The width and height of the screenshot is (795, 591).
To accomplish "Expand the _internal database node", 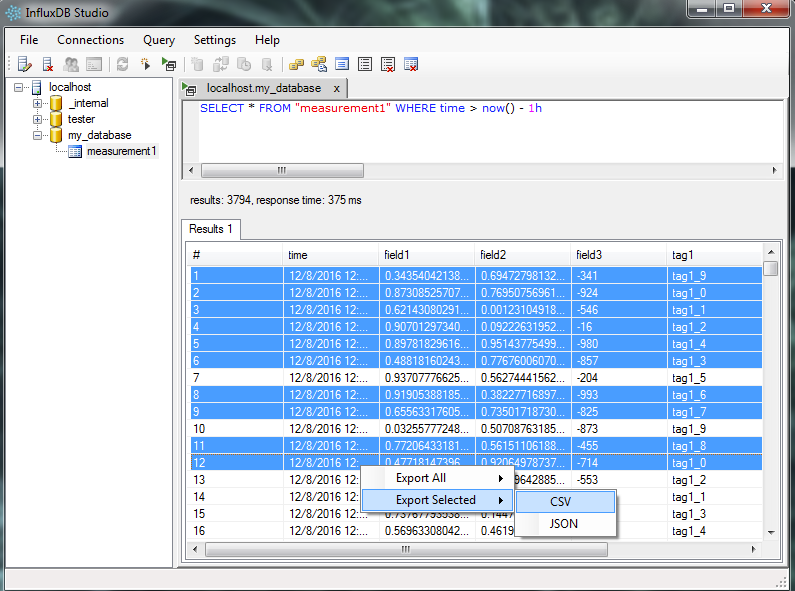I will click(38, 103).
